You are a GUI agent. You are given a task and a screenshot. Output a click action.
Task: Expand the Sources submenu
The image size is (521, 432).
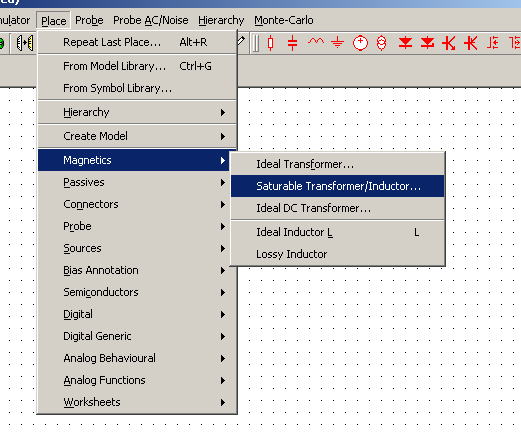(x=133, y=248)
